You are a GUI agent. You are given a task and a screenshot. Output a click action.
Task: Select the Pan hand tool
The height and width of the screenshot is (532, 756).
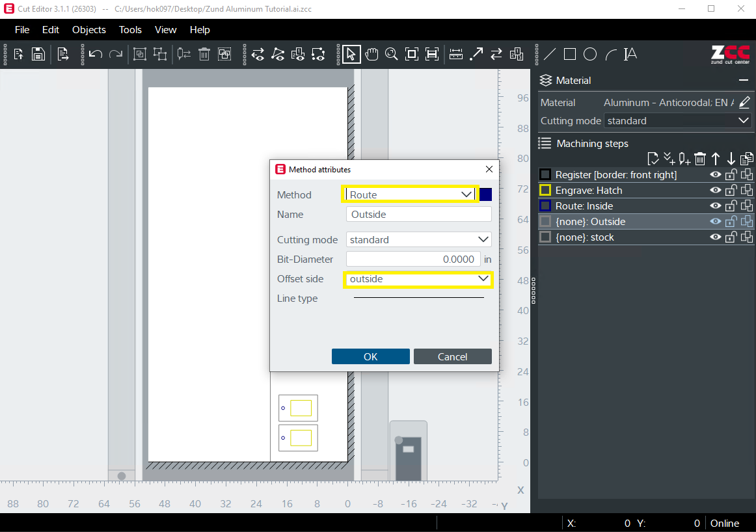pos(371,55)
